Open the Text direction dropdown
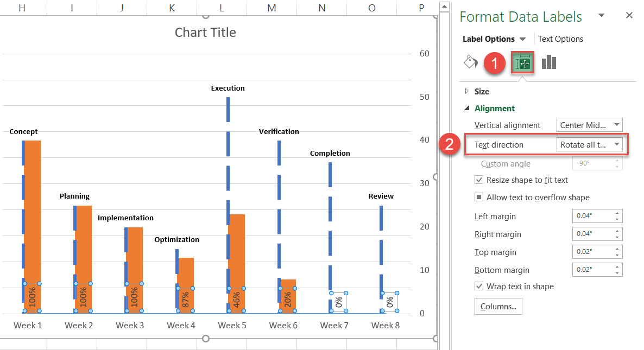Image resolution: width=644 pixels, height=350 pixels. (x=616, y=144)
